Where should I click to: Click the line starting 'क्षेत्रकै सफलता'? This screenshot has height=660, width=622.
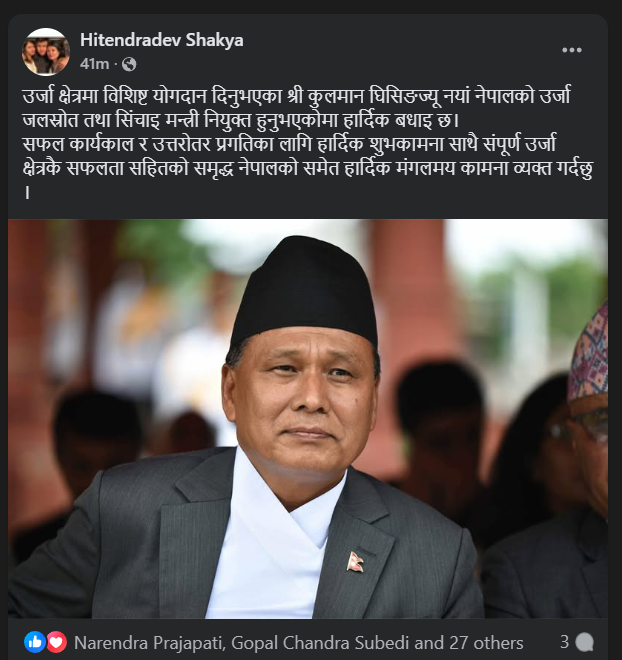(x=308, y=168)
